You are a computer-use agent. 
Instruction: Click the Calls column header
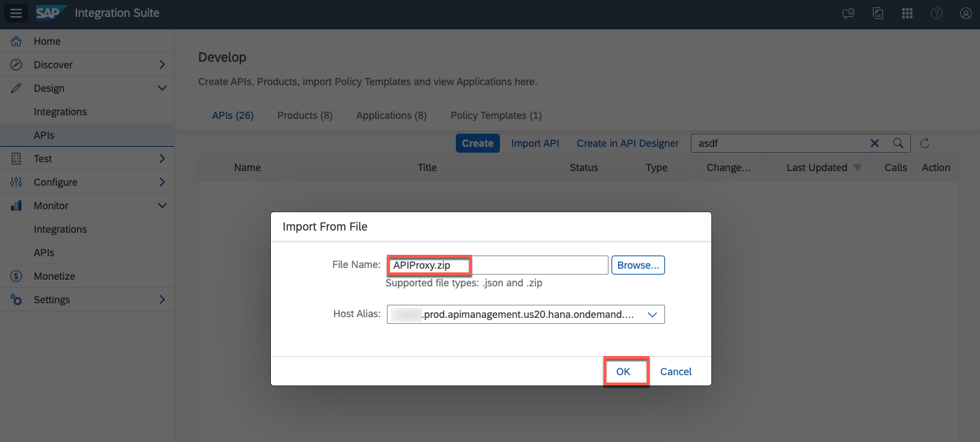[896, 167]
